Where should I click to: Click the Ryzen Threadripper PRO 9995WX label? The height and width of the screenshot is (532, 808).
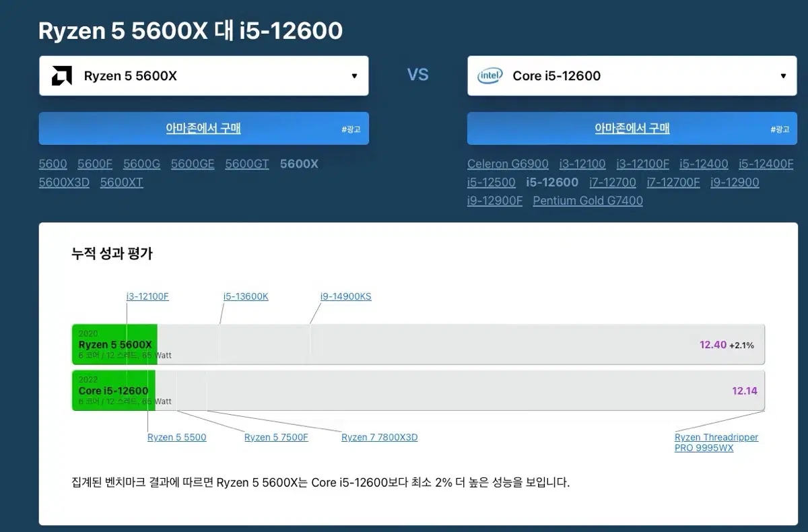[x=716, y=442]
